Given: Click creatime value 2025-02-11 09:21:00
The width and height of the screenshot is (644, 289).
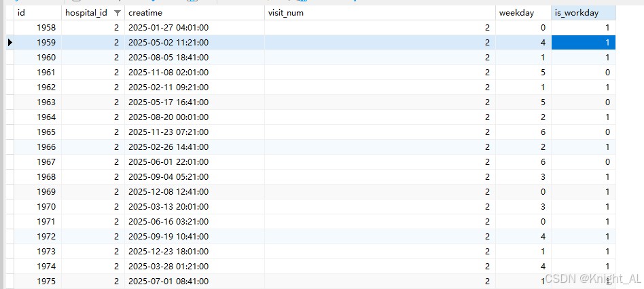Looking at the screenshot, I should (168, 88).
